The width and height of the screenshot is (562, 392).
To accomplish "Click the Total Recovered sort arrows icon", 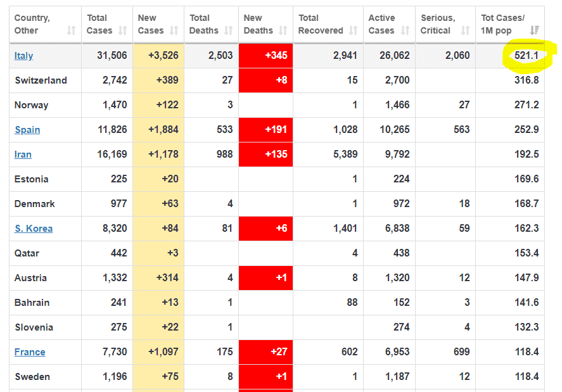I will (354, 30).
